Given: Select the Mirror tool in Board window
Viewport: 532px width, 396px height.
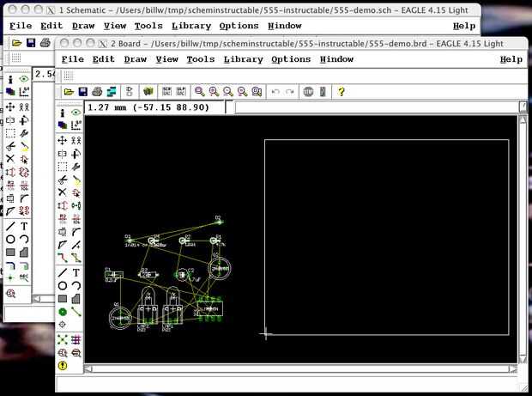Looking at the screenshot, I should tap(63, 154).
